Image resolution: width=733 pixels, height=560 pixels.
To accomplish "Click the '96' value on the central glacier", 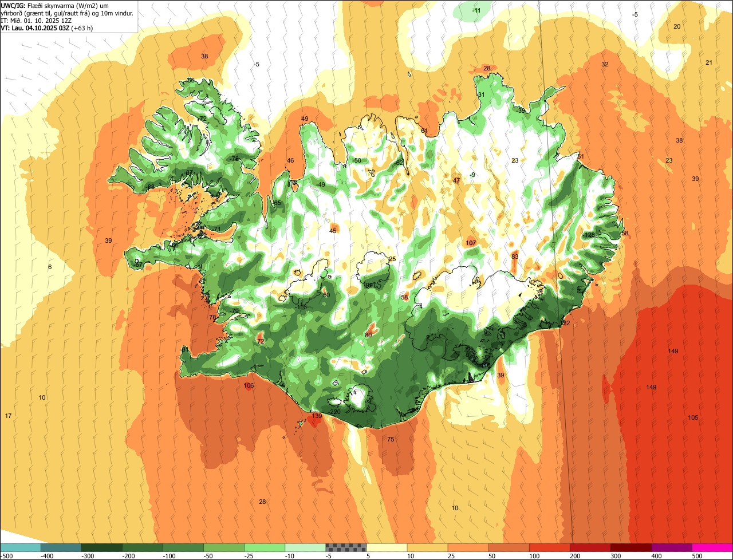I will 369,285.
